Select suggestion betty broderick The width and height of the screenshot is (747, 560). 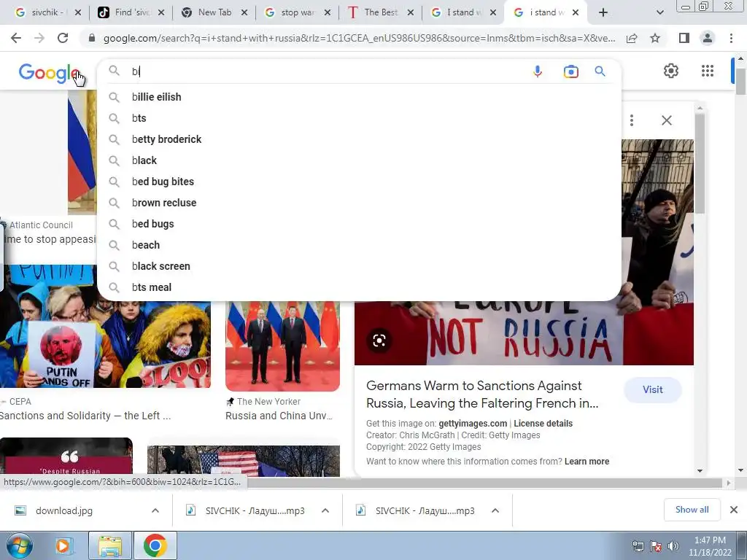(x=359, y=139)
